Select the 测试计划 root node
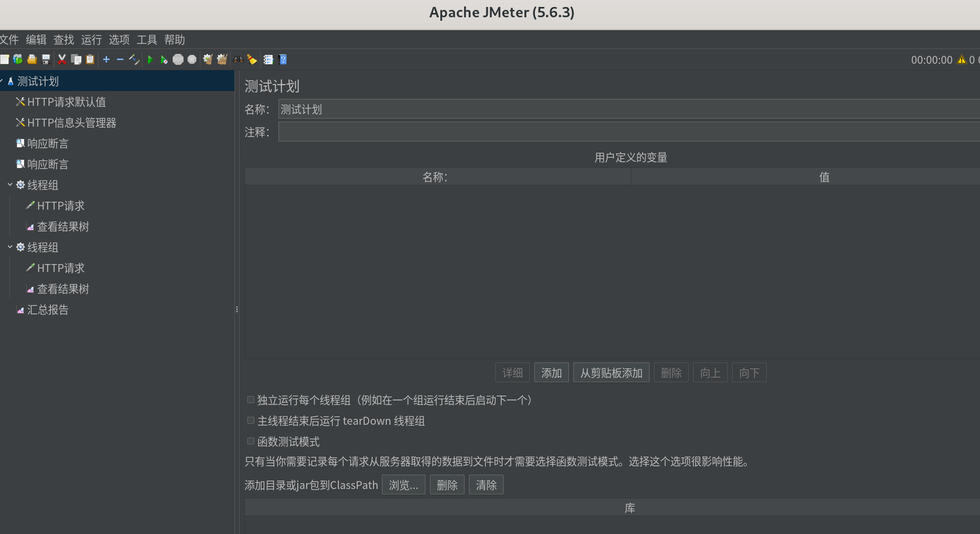Screen dimensions: 980x534 tap(38, 81)
